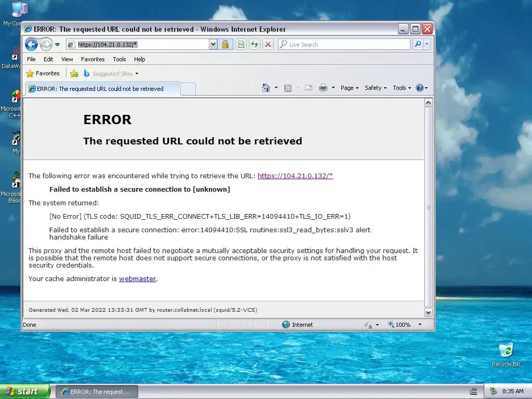Click the ERROR heading text
The width and height of the screenshot is (532, 399).
[x=107, y=119]
